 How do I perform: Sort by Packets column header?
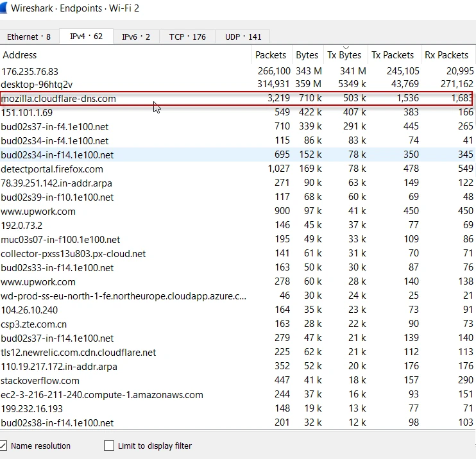[271, 55]
